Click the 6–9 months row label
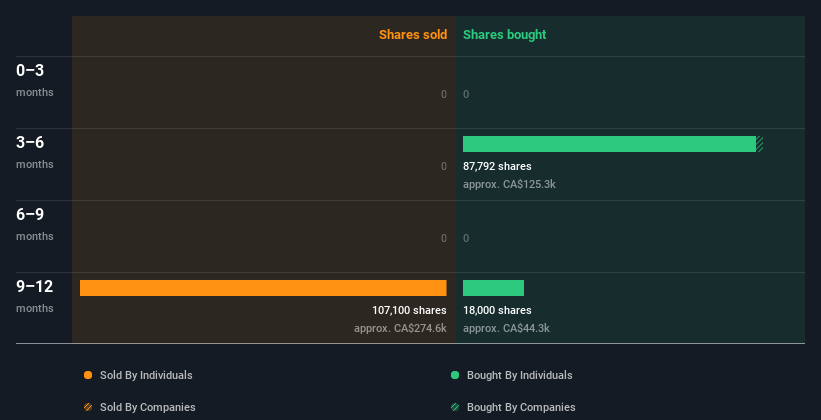Viewport: 821px width, 420px height. (35, 224)
